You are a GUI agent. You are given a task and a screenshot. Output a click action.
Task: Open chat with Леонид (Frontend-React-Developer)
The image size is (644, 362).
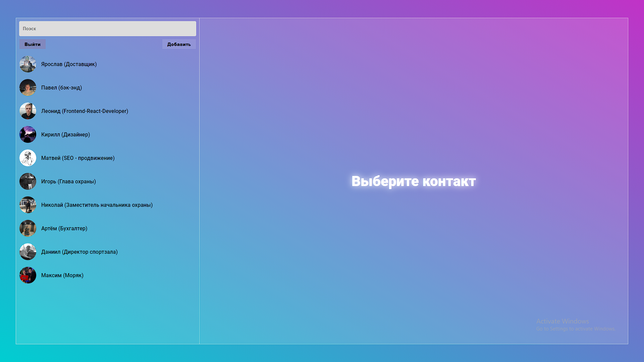pos(85,111)
